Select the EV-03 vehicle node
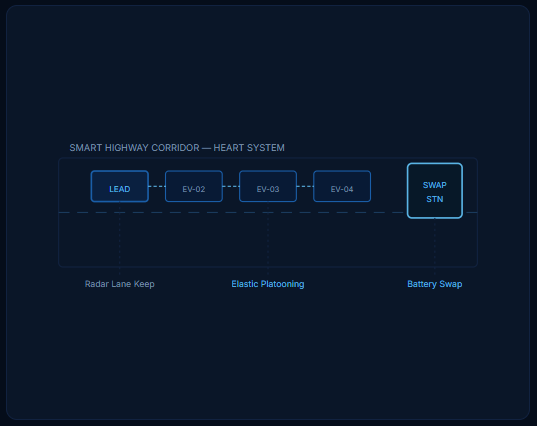537x426 pixels. point(268,186)
